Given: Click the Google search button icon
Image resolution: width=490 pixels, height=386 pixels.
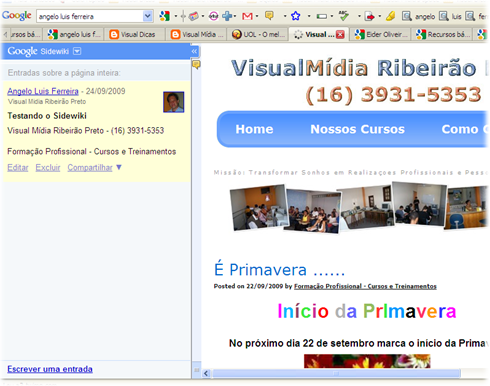Looking at the screenshot, I should point(164,16).
